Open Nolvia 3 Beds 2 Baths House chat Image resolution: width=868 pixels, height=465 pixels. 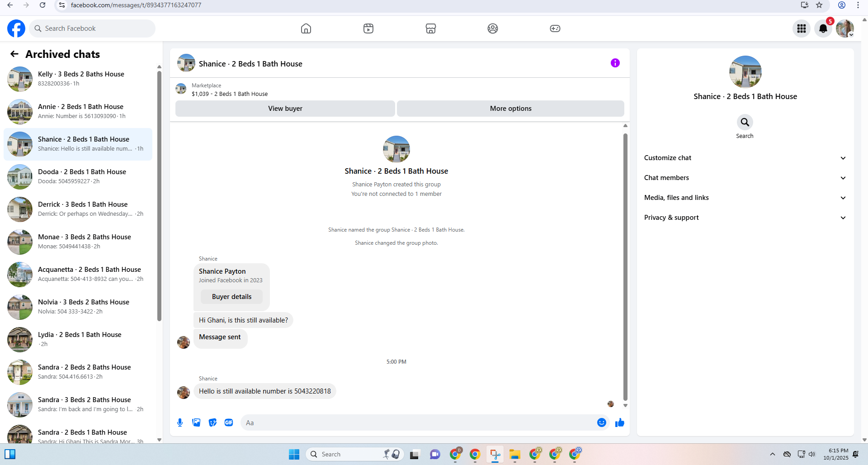pos(78,307)
